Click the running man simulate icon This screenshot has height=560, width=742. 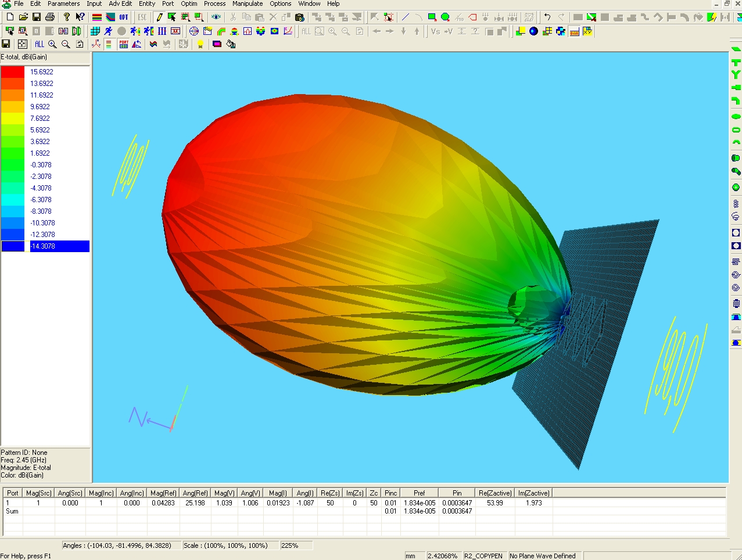(x=108, y=31)
